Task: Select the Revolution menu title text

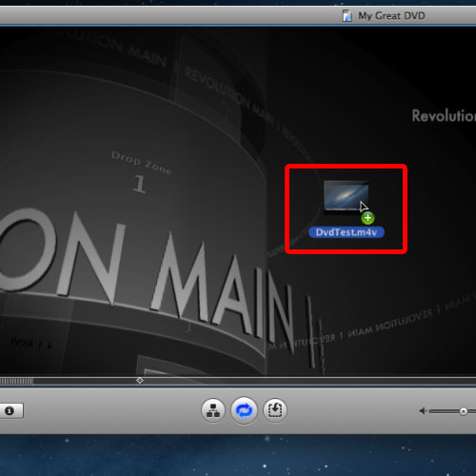Action: click(444, 115)
